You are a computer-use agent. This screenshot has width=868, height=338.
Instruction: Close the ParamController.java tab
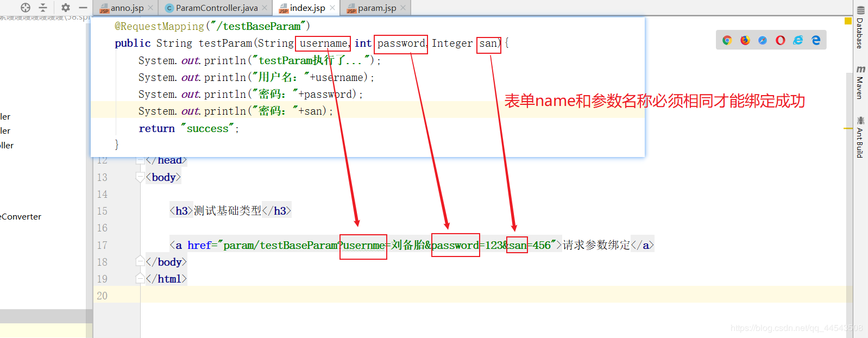[x=265, y=8]
